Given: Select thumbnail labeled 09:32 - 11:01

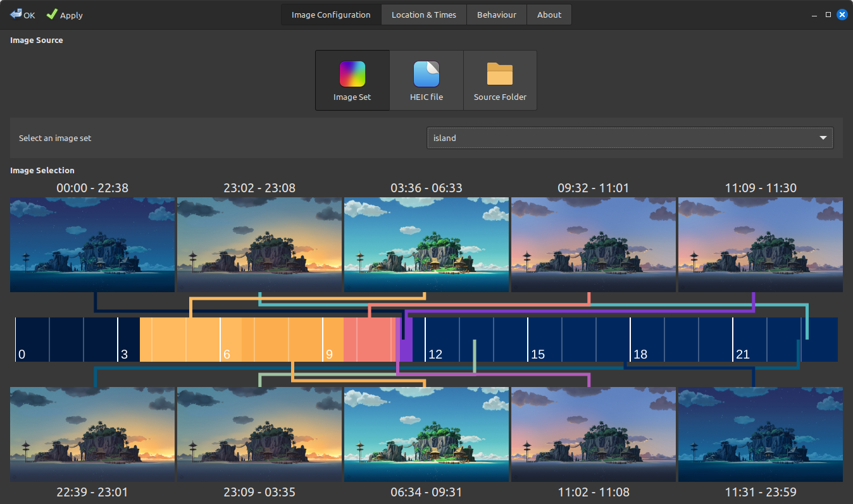Looking at the screenshot, I should tap(594, 244).
